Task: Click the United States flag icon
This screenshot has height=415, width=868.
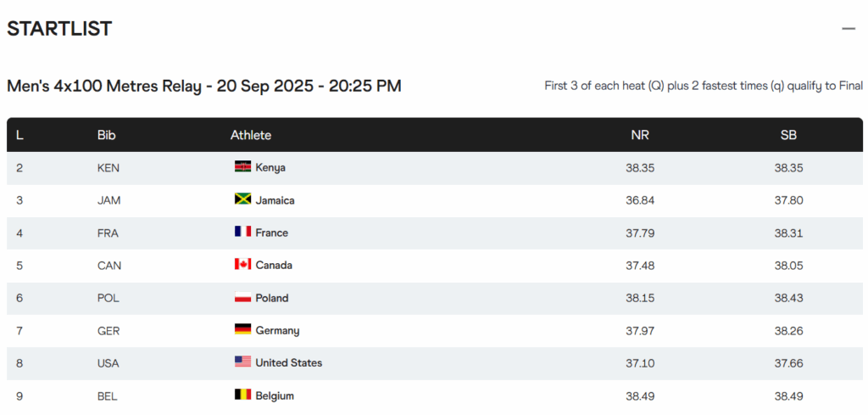Action: pyautogui.click(x=242, y=362)
